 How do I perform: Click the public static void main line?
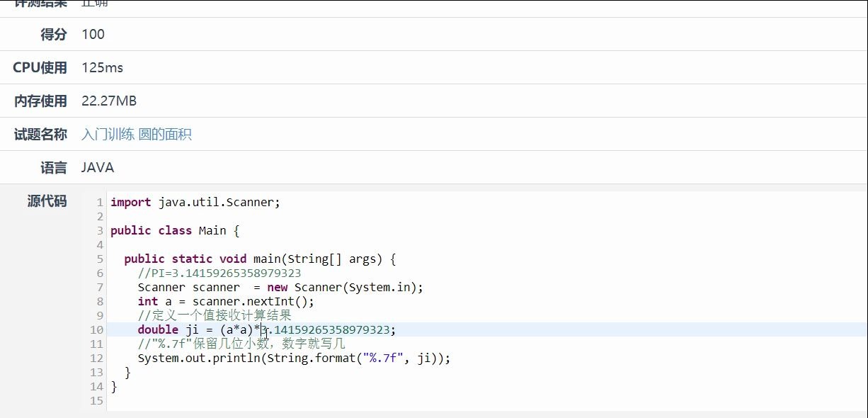(x=260, y=259)
